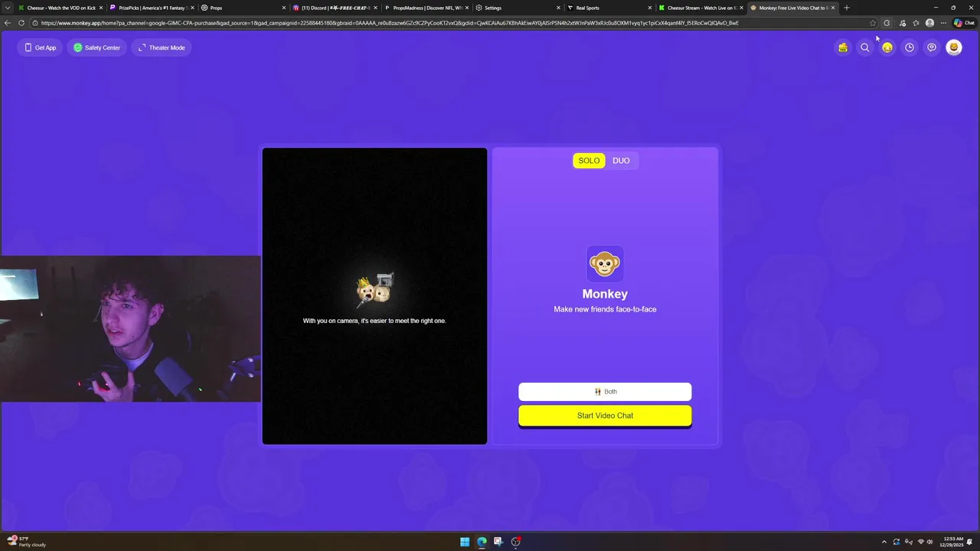Open the Wi-Fi network tray icon

coord(920,542)
